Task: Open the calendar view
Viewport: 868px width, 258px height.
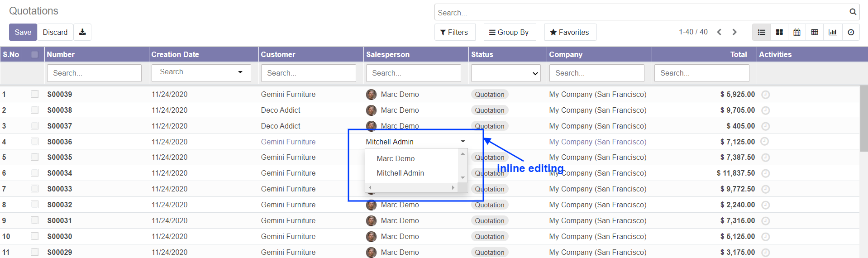Action: [797, 32]
